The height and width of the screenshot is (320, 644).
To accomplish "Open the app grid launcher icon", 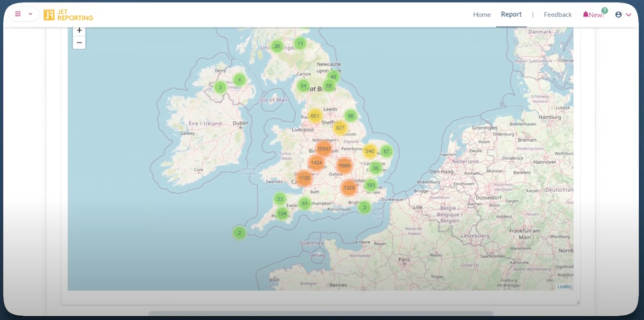I will pos(18,14).
